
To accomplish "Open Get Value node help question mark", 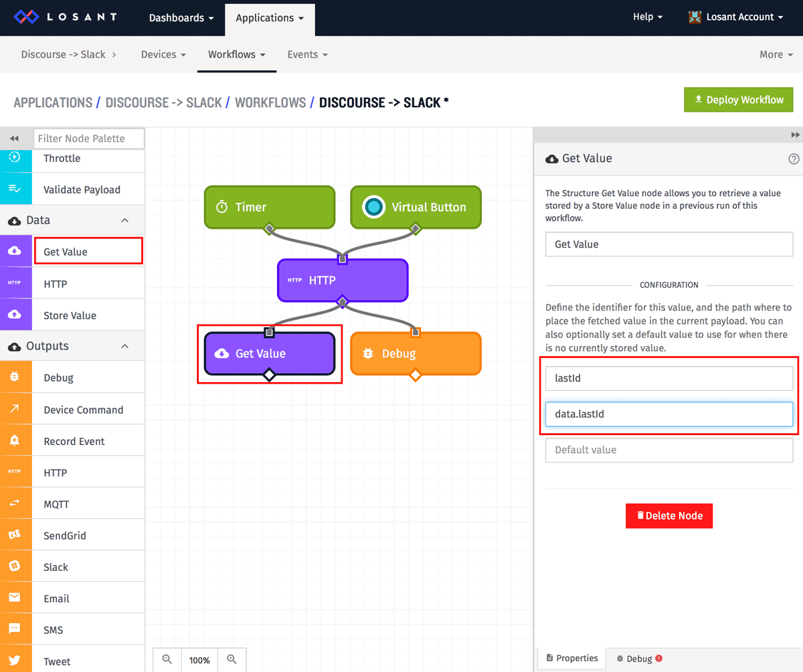I will click(794, 159).
